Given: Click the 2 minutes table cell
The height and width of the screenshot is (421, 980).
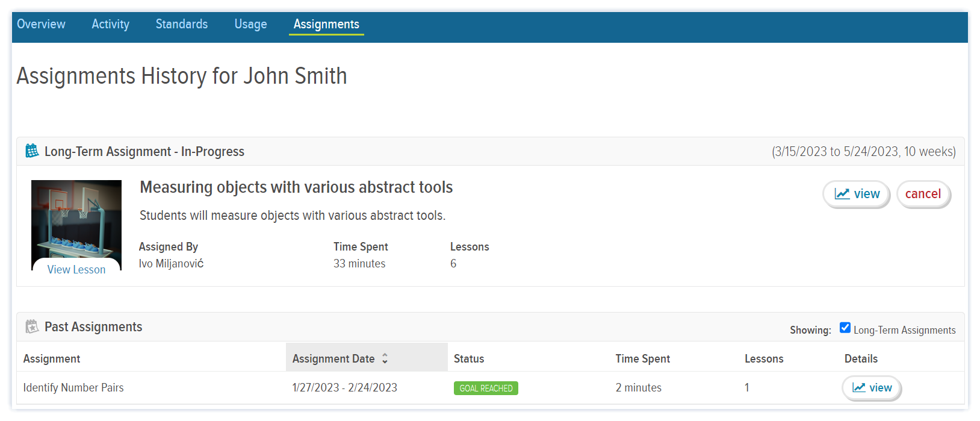Looking at the screenshot, I should (x=638, y=388).
